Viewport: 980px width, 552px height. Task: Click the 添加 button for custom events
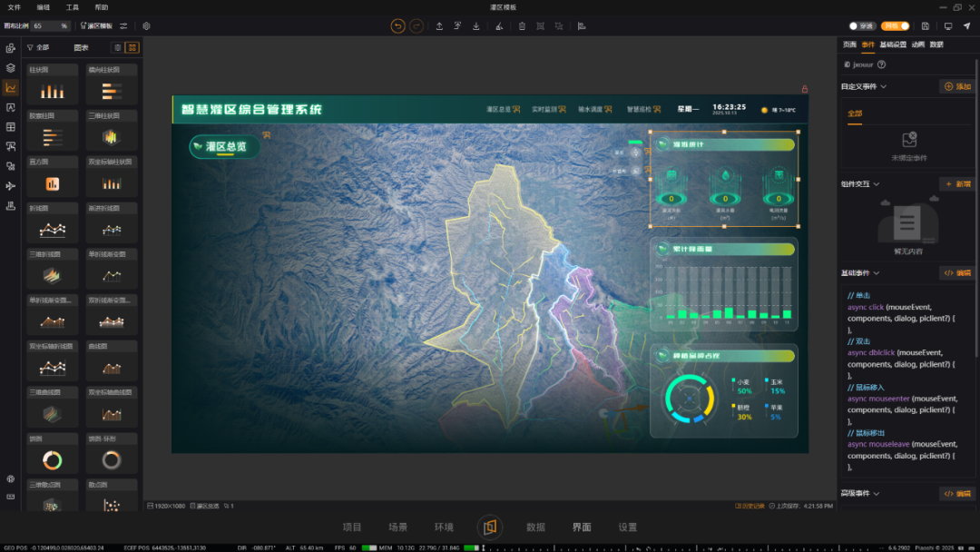pyautogui.click(x=957, y=86)
